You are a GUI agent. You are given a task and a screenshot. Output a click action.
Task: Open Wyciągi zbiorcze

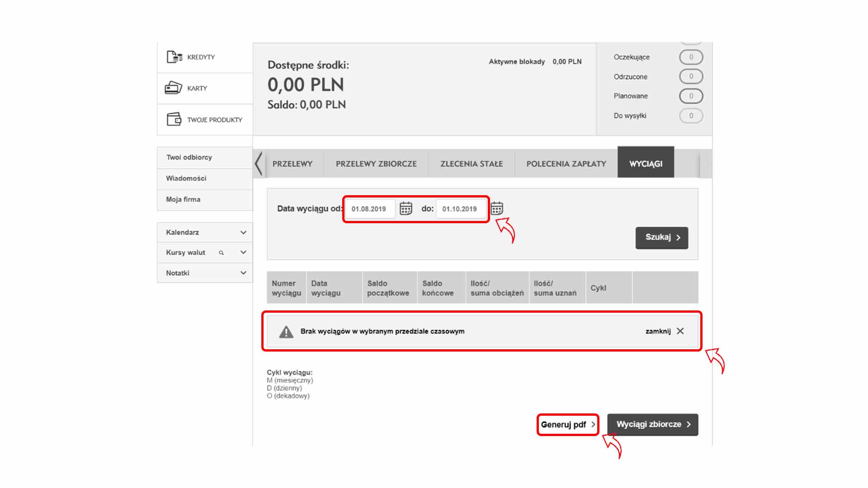(x=652, y=425)
